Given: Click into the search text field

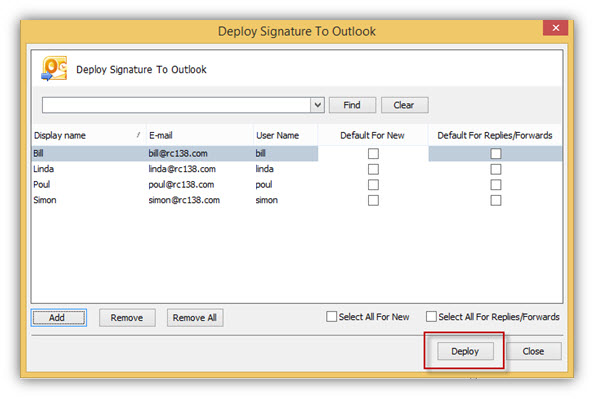Looking at the screenshot, I should point(176,105).
